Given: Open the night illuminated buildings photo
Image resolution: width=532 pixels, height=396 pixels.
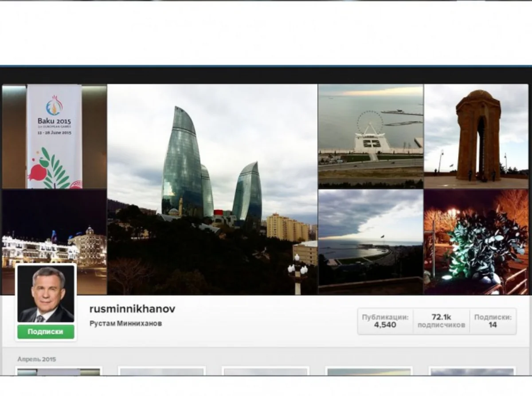Looking at the screenshot, I should click(x=54, y=242).
